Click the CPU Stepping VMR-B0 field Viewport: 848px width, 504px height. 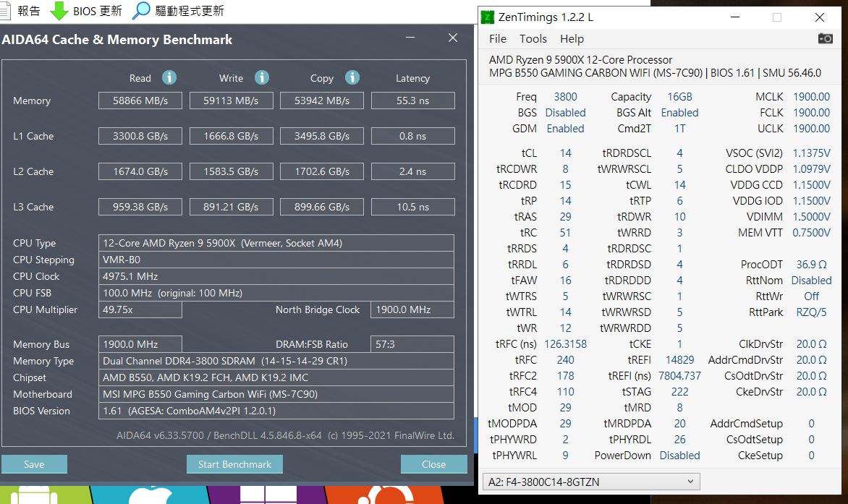[x=276, y=260]
